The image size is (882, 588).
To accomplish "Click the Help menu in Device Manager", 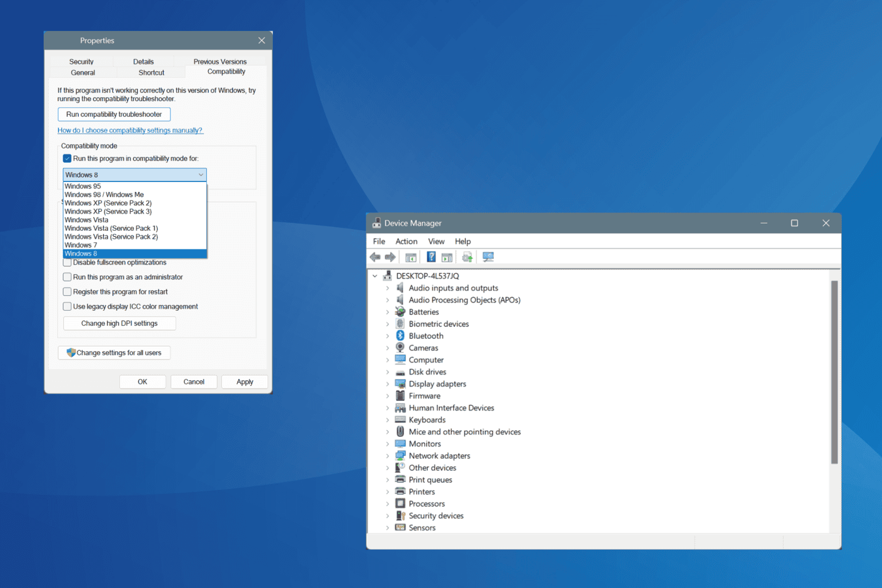I will [463, 241].
